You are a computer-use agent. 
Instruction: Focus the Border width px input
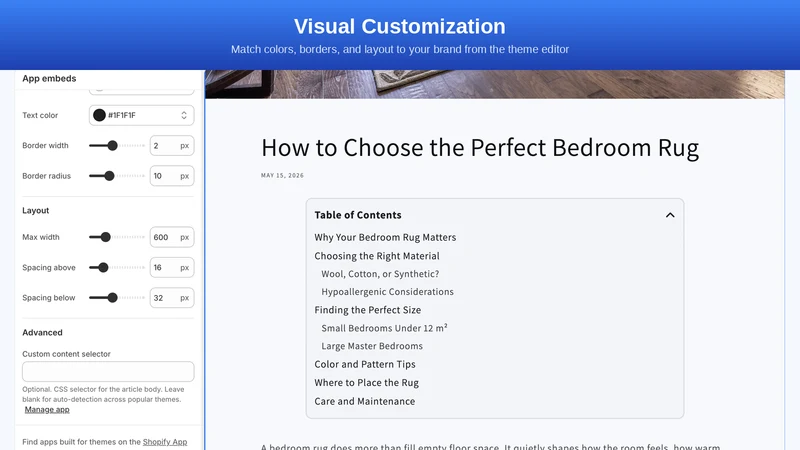(x=172, y=145)
